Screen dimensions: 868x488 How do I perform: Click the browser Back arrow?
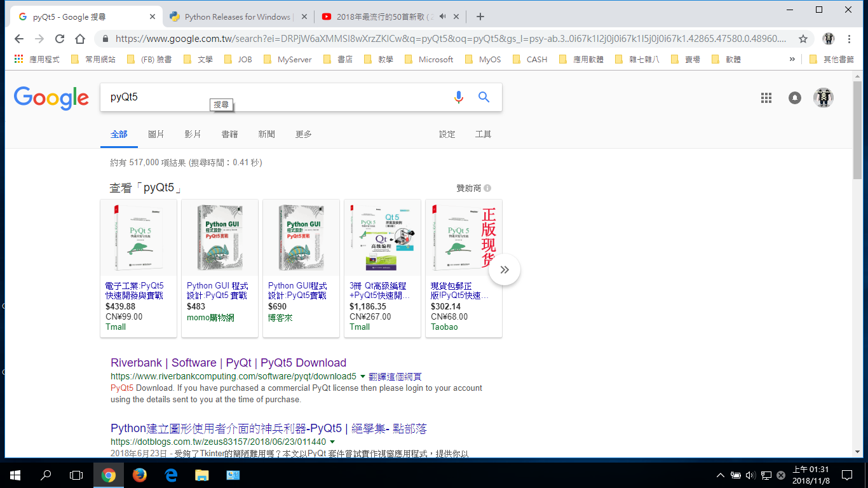[x=19, y=39]
